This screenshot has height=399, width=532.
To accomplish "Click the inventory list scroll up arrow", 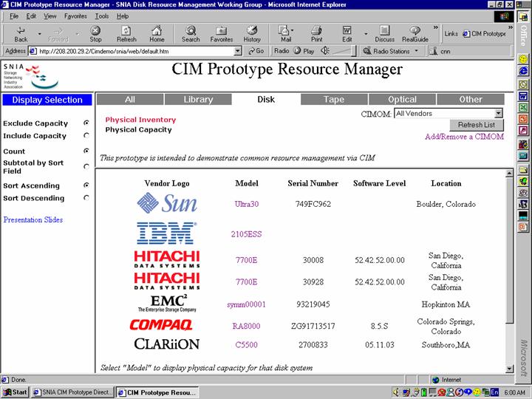I will click(x=509, y=174).
